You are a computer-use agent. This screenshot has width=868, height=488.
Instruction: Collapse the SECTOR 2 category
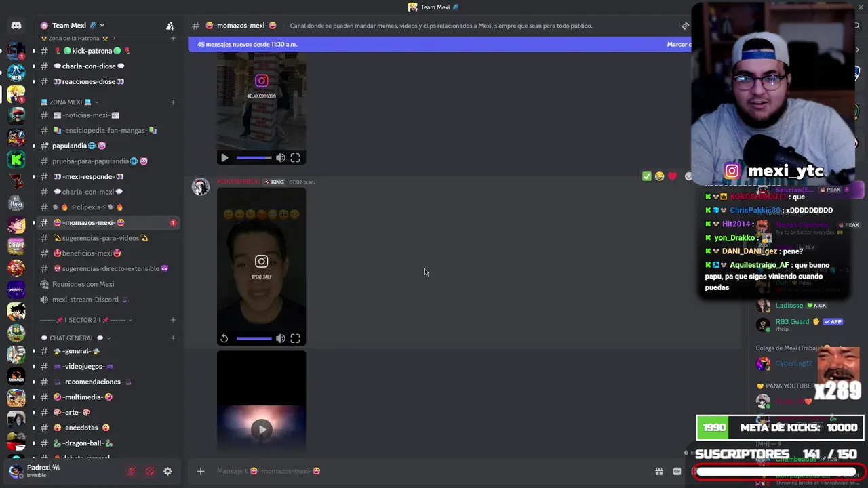click(x=85, y=320)
